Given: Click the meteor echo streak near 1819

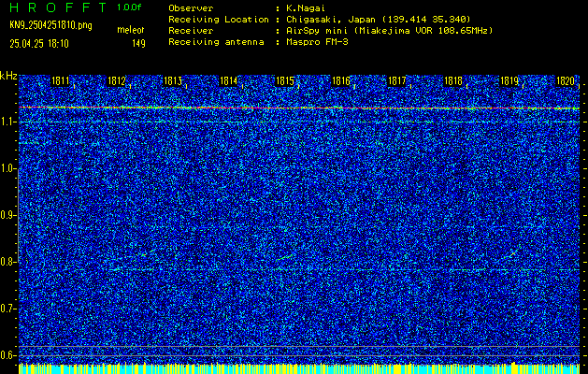Looking at the screenshot, I should pyautogui.click(x=510, y=254).
